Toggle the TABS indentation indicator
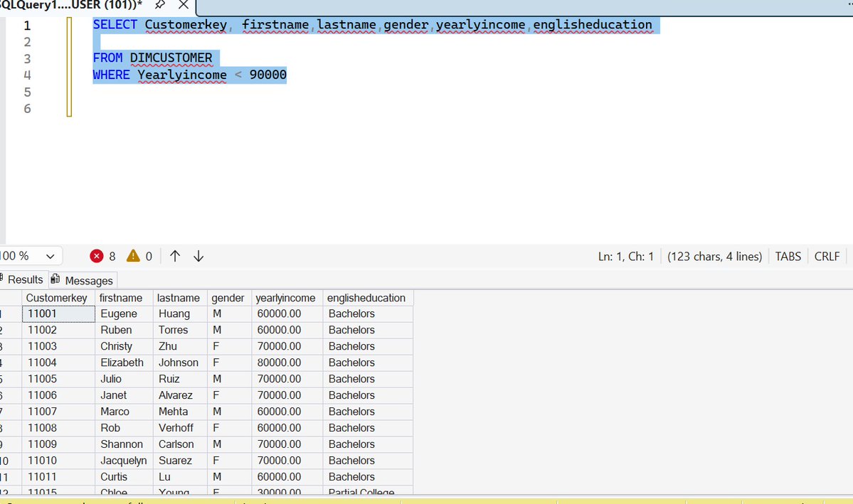The width and height of the screenshot is (853, 504). (788, 256)
